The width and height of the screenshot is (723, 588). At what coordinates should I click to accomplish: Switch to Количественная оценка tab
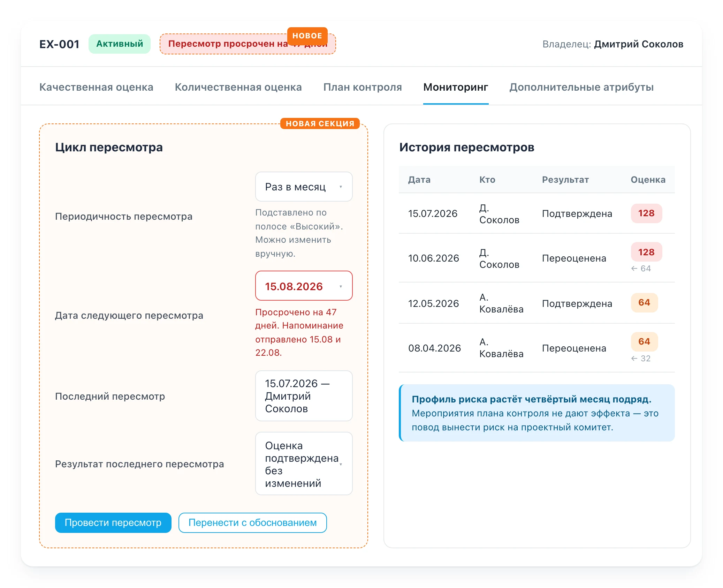(238, 87)
